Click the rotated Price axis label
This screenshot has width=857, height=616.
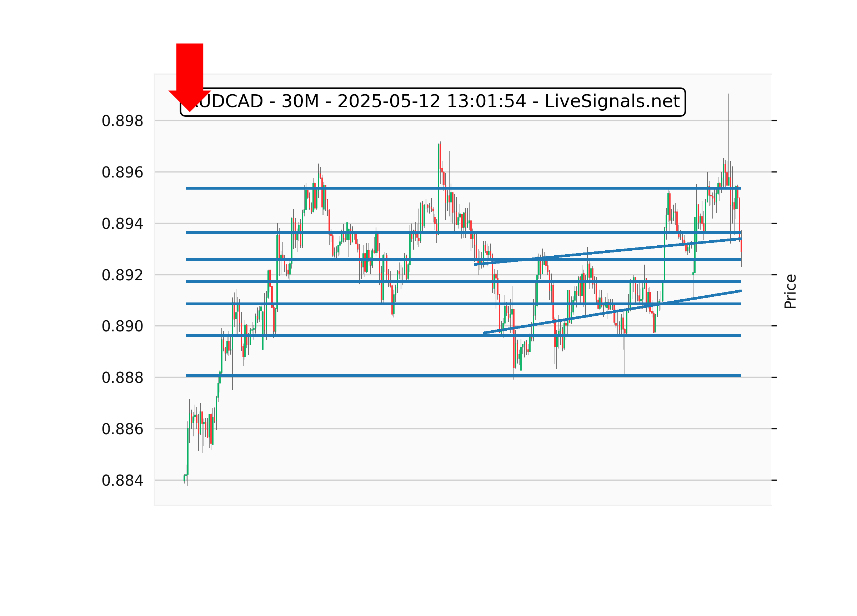click(790, 291)
